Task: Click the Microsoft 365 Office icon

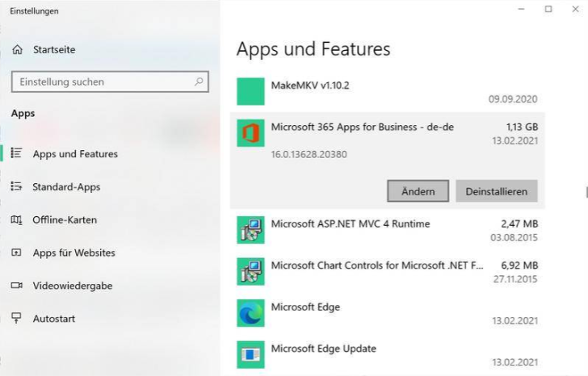Action: (x=250, y=133)
